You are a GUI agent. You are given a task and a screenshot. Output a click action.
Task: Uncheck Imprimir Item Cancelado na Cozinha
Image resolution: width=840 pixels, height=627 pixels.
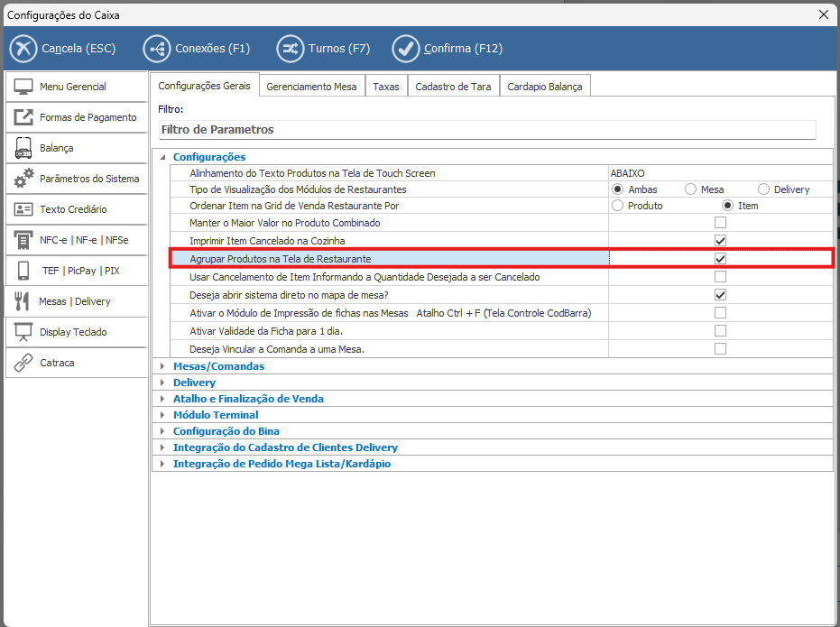pyautogui.click(x=720, y=241)
